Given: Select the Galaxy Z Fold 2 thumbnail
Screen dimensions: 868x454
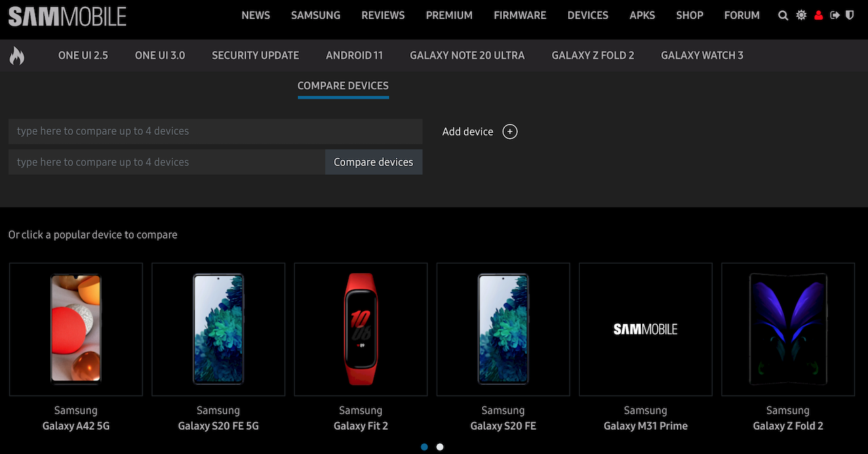Looking at the screenshot, I should coord(787,329).
